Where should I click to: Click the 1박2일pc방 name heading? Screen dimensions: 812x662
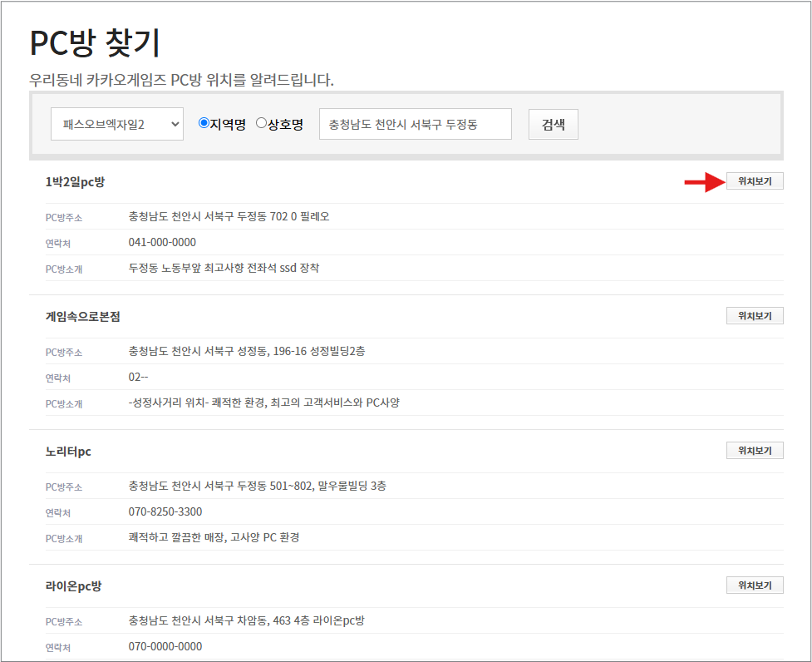[x=75, y=182]
